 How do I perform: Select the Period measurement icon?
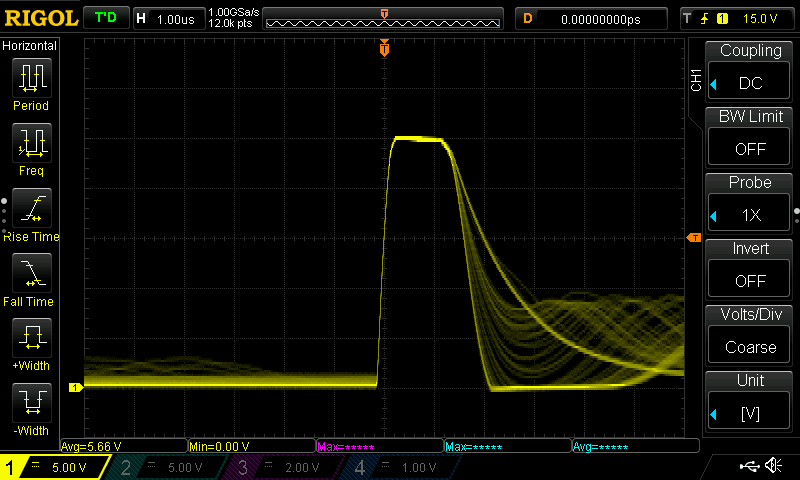tap(31, 78)
